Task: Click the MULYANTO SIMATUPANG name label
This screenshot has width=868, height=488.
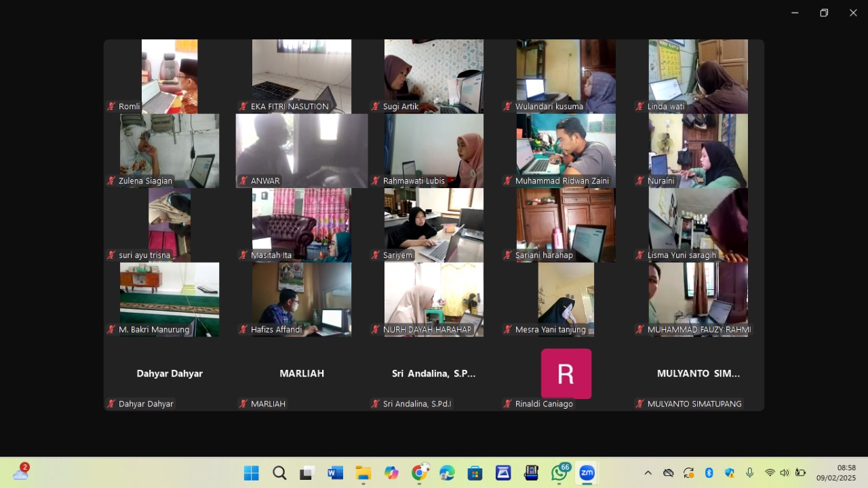Action: point(694,404)
